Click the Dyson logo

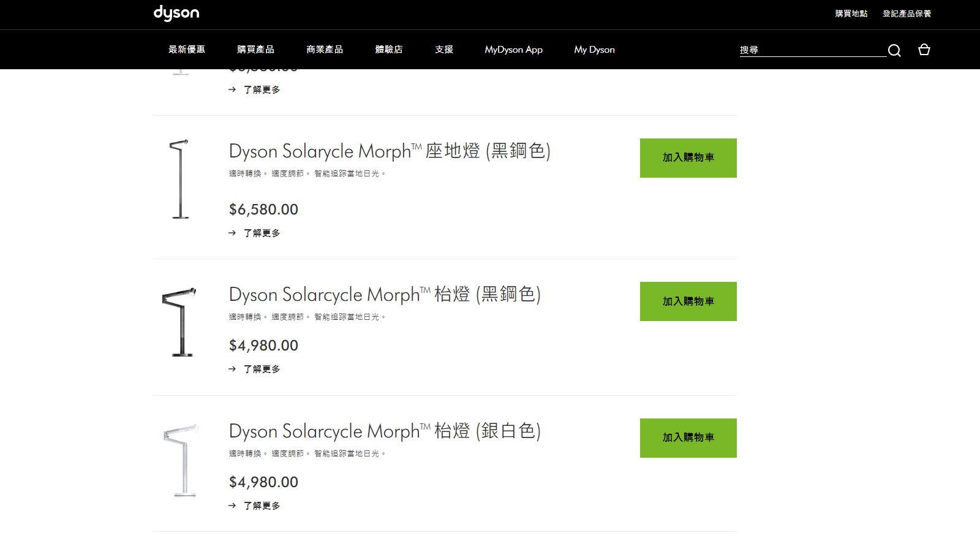point(176,13)
